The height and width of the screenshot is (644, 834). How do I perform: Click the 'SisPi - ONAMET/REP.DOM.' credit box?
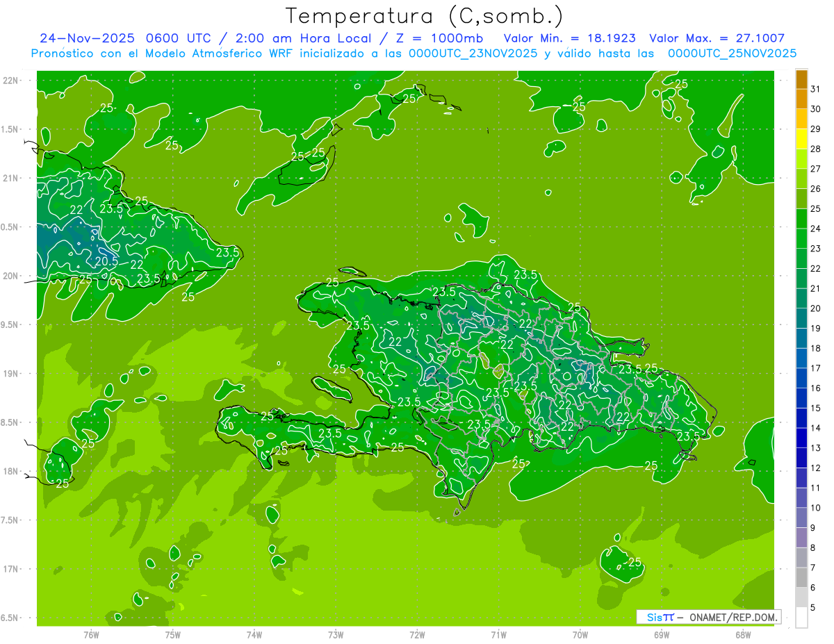(708, 617)
